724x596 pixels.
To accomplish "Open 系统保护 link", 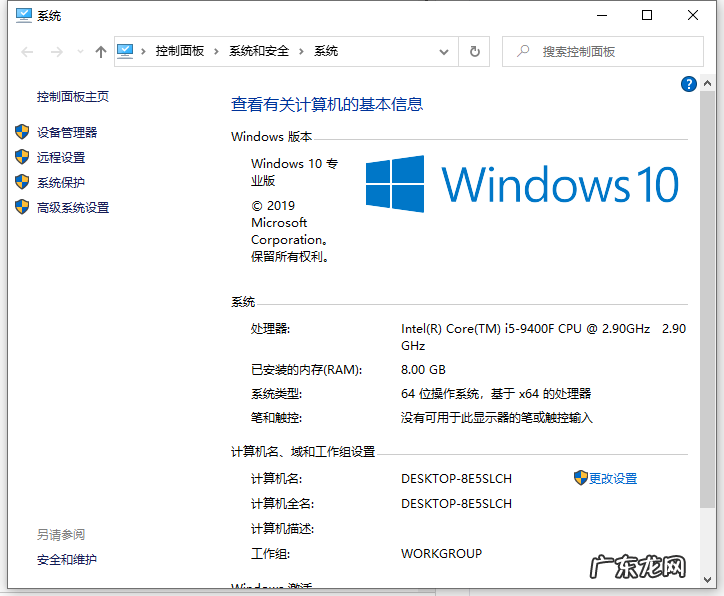I will click(x=61, y=182).
